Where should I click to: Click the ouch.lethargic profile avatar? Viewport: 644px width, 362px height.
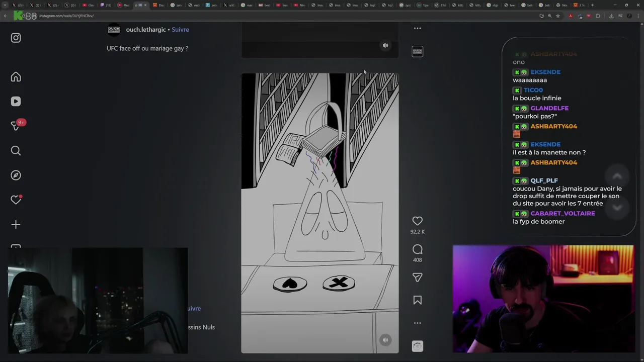coord(114,30)
